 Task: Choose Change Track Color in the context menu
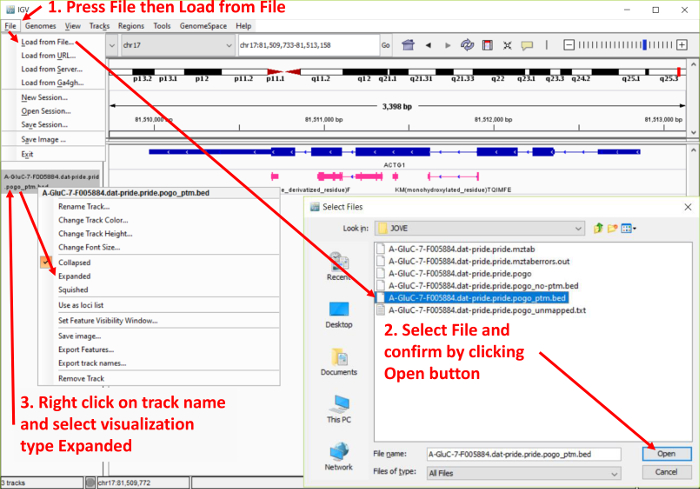(x=93, y=220)
